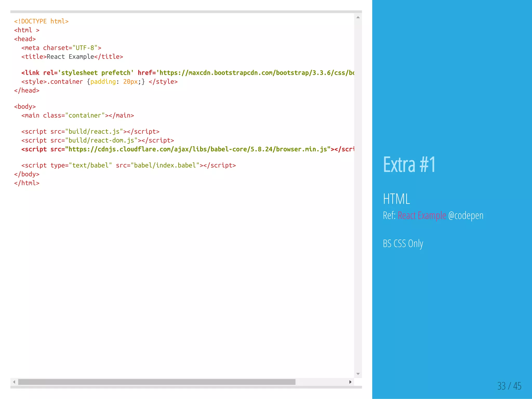Viewport: 532px width, 399px height.
Task: Click the slide counter '33 / 45'
Action: 509,386
